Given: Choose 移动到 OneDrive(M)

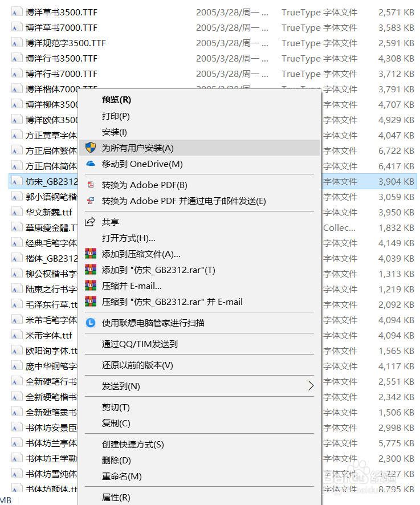Looking at the screenshot, I should click(142, 164).
